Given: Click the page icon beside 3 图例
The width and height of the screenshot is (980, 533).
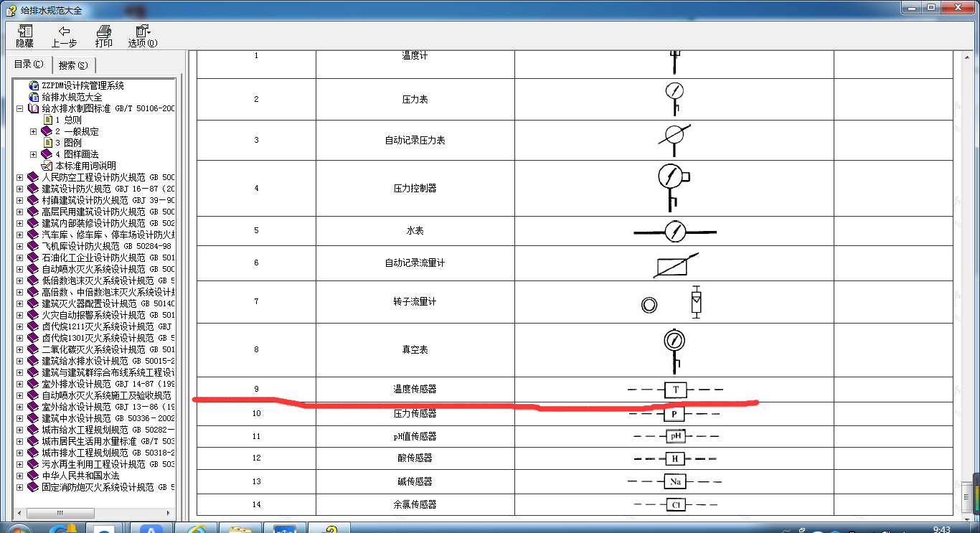Looking at the screenshot, I should (47, 143).
